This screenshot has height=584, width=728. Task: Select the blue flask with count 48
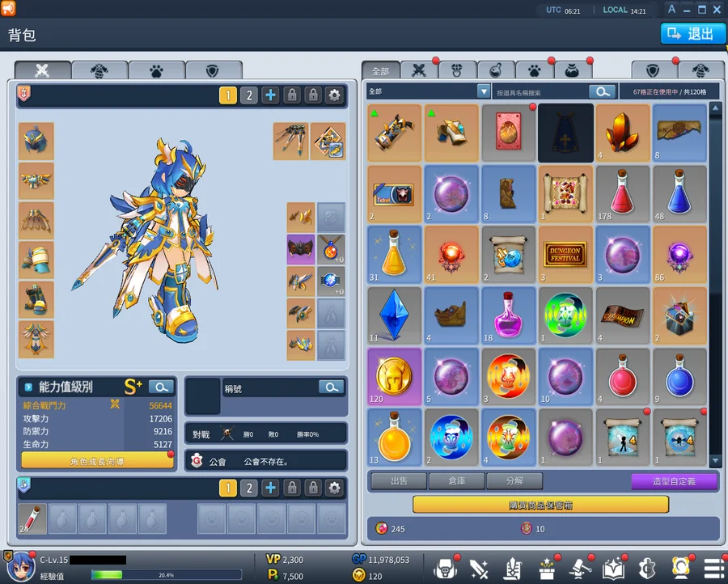point(679,193)
